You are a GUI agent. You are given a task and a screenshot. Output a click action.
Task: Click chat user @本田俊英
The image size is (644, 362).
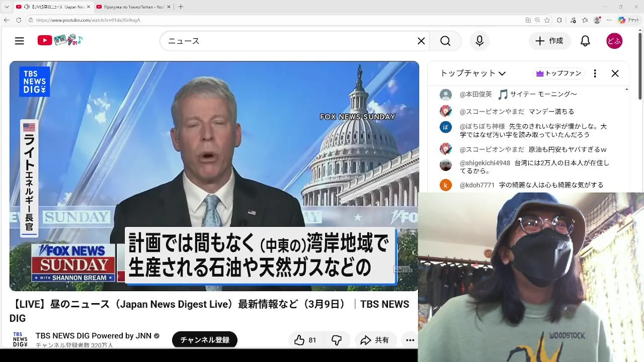click(475, 94)
